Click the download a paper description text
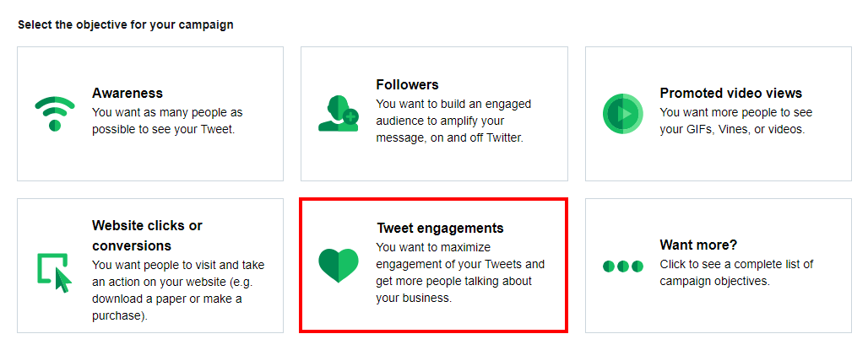The height and width of the screenshot is (350, 868). [x=178, y=290]
